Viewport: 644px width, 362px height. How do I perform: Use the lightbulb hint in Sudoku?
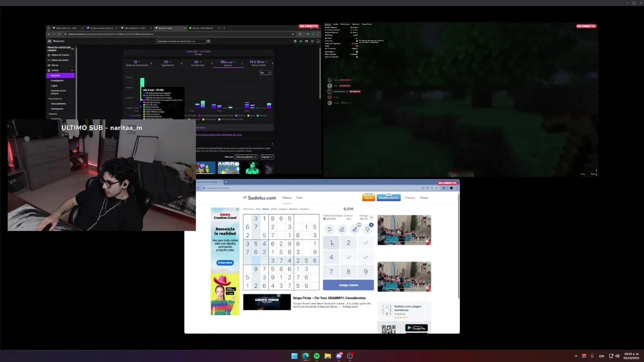[367, 229]
